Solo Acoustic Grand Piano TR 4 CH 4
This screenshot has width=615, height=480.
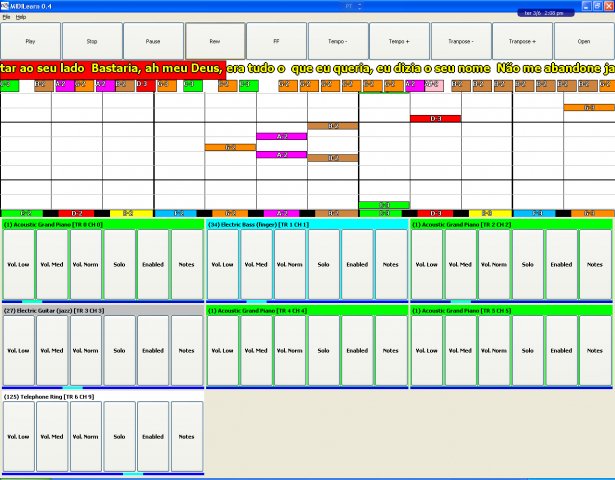324,351
